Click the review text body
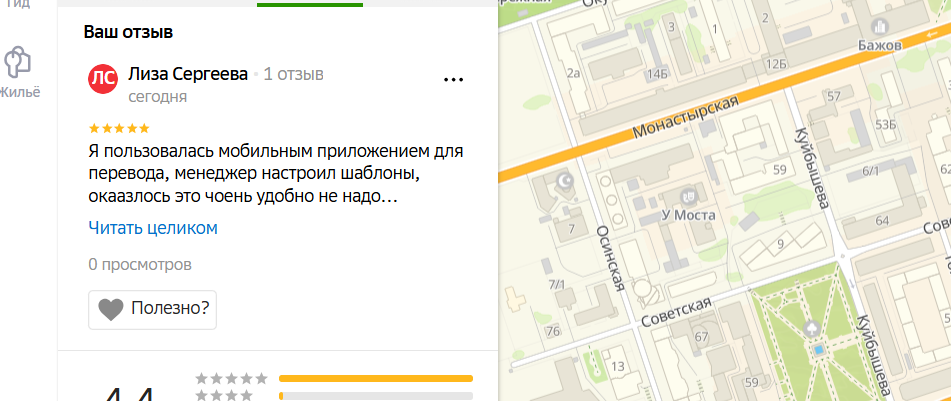 pyautogui.click(x=276, y=174)
